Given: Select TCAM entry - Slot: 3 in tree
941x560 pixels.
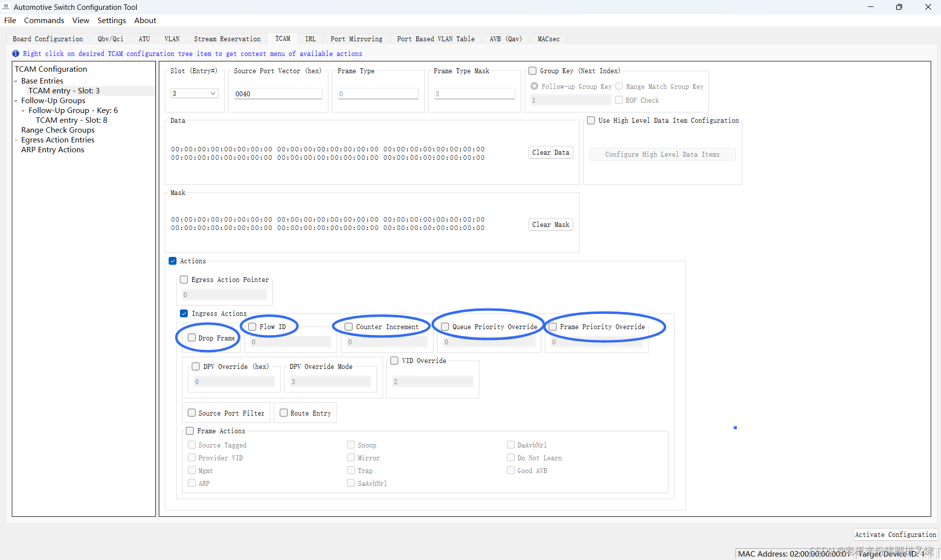Looking at the screenshot, I should [x=64, y=91].
